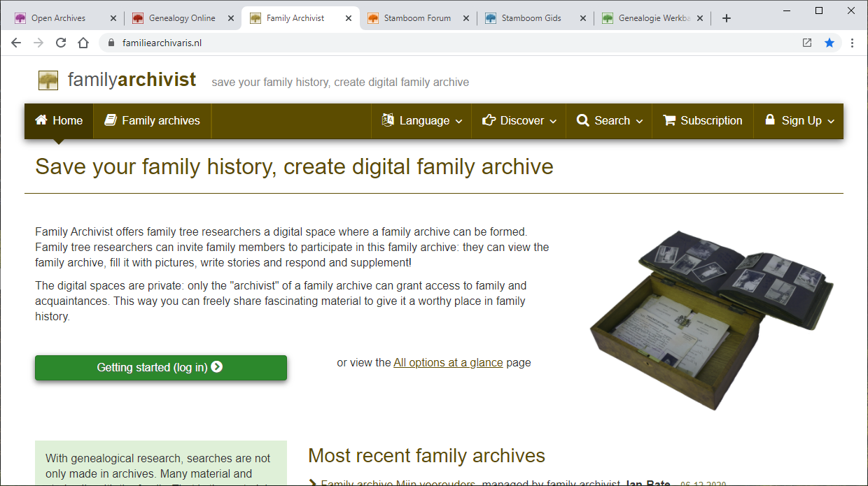The image size is (868, 486).
Task: Switch to the Stamboom Gids tab
Action: click(534, 18)
